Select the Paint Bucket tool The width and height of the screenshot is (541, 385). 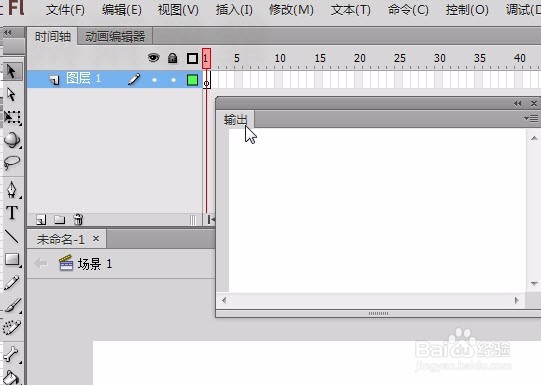(x=11, y=377)
